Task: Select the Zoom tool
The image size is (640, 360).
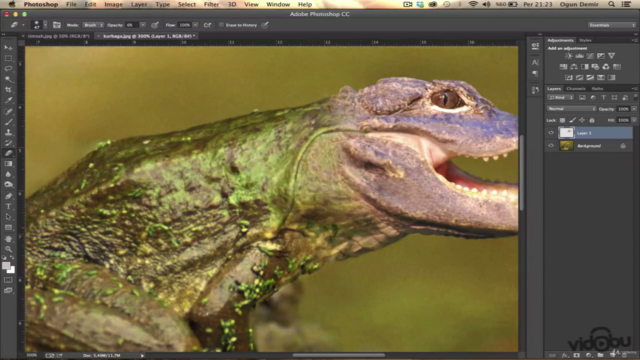Action: tap(8, 249)
